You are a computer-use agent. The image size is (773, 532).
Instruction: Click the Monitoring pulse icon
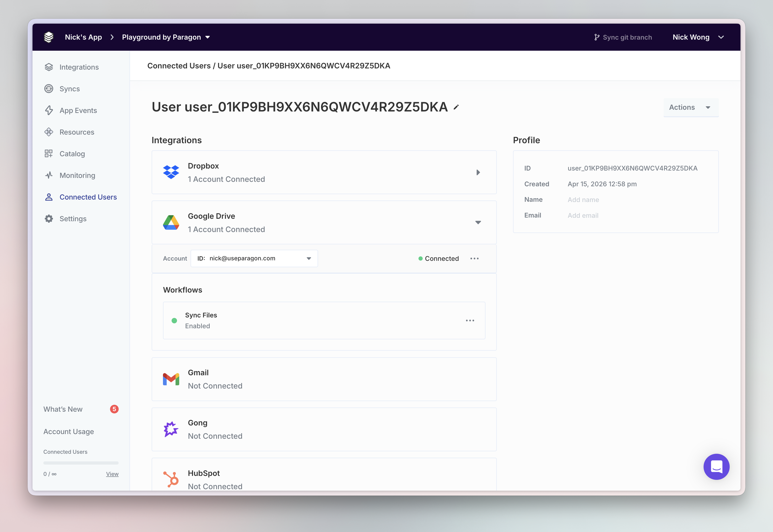(49, 175)
